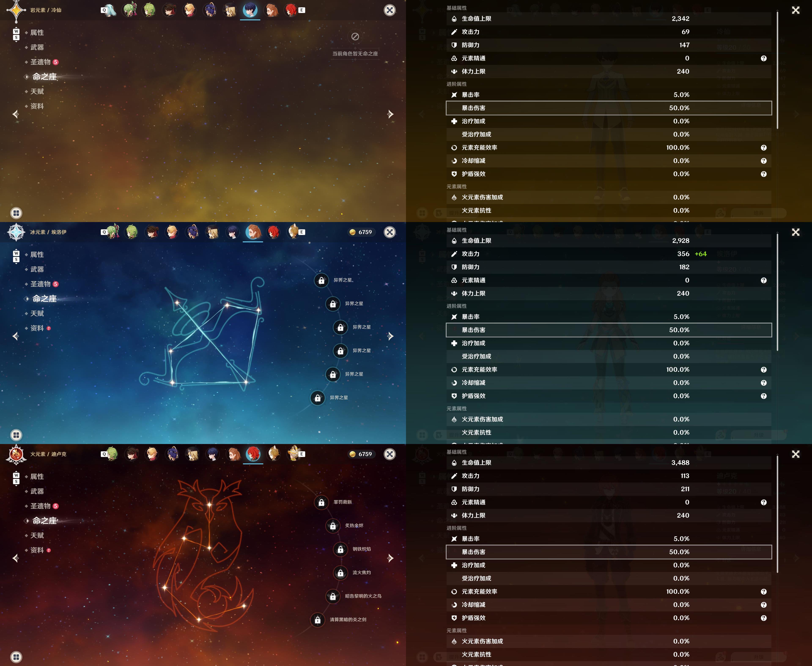
Task: Open 天赋 in the 冷仙 screen menu
Action: [x=37, y=91]
